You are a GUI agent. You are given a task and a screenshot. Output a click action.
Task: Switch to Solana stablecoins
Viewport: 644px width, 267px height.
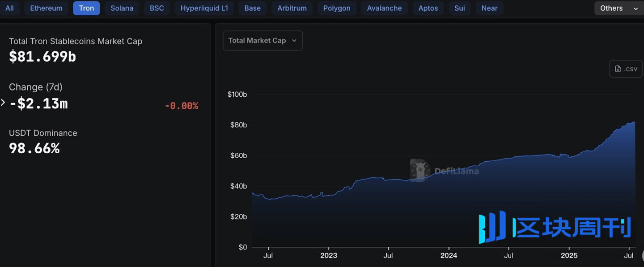tap(122, 8)
